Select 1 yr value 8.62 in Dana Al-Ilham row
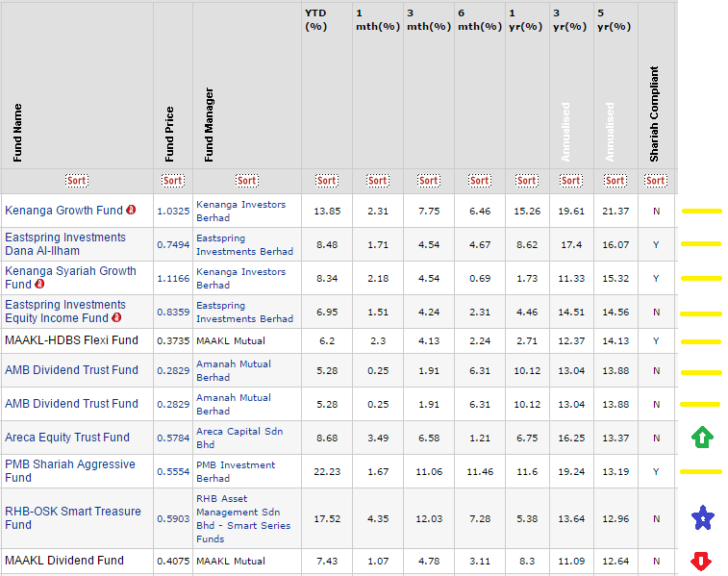The width and height of the screenshot is (728, 576). tap(527, 244)
